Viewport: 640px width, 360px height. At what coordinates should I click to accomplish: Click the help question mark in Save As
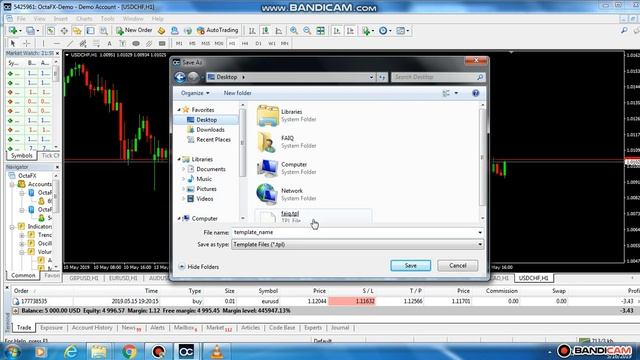tap(476, 93)
